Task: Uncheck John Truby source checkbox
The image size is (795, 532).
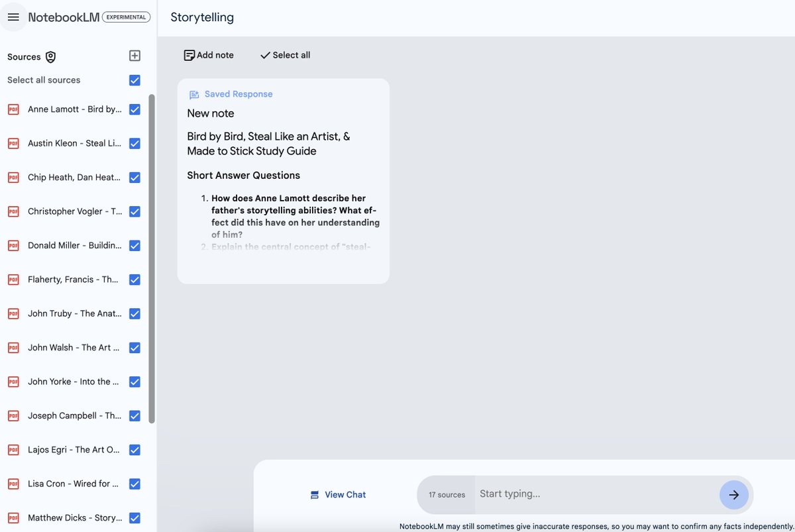Action: click(134, 313)
